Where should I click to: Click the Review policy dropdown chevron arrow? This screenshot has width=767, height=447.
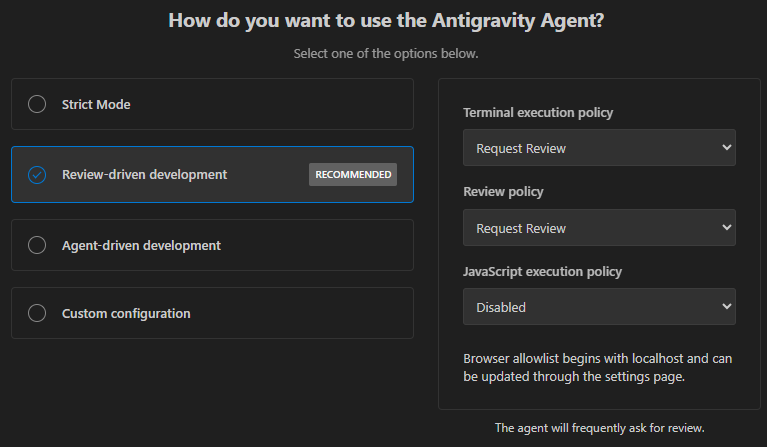click(x=726, y=228)
